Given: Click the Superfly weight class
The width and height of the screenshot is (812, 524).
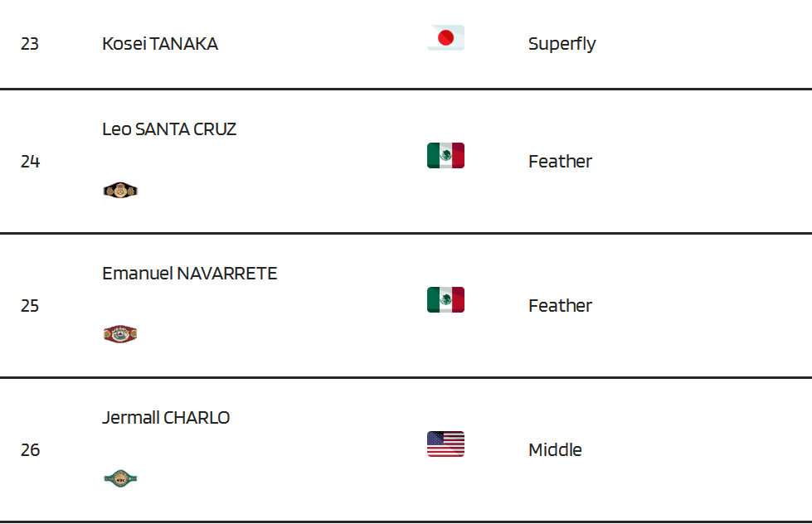Looking at the screenshot, I should [x=562, y=44].
